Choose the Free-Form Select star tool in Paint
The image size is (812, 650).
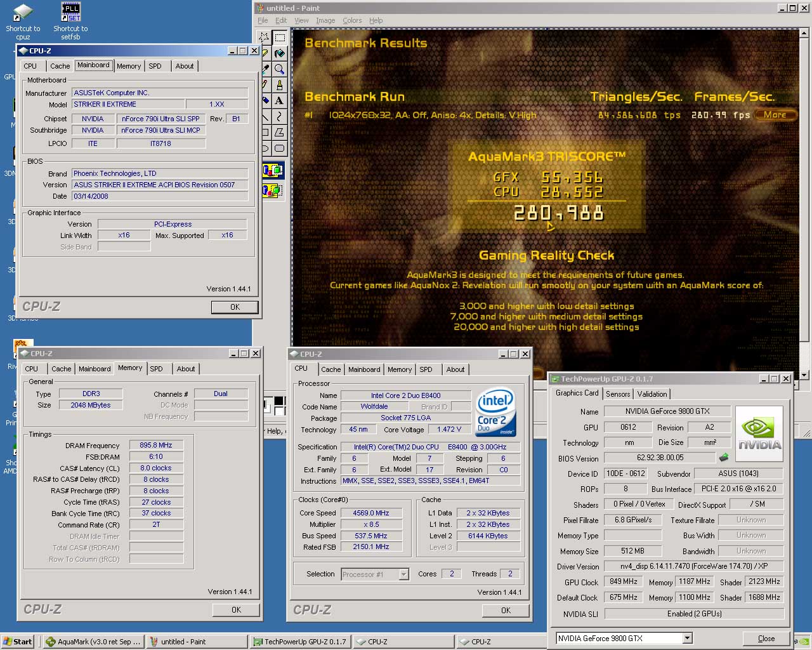(x=265, y=37)
